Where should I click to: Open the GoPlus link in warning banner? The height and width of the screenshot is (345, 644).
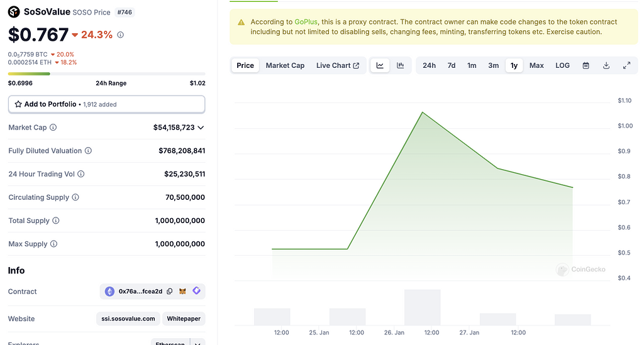point(306,22)
